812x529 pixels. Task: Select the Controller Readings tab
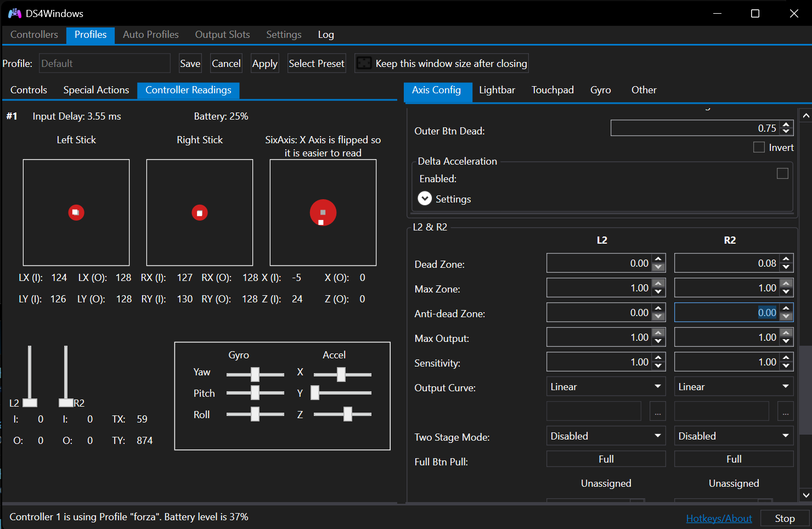[x=188, y=90]
